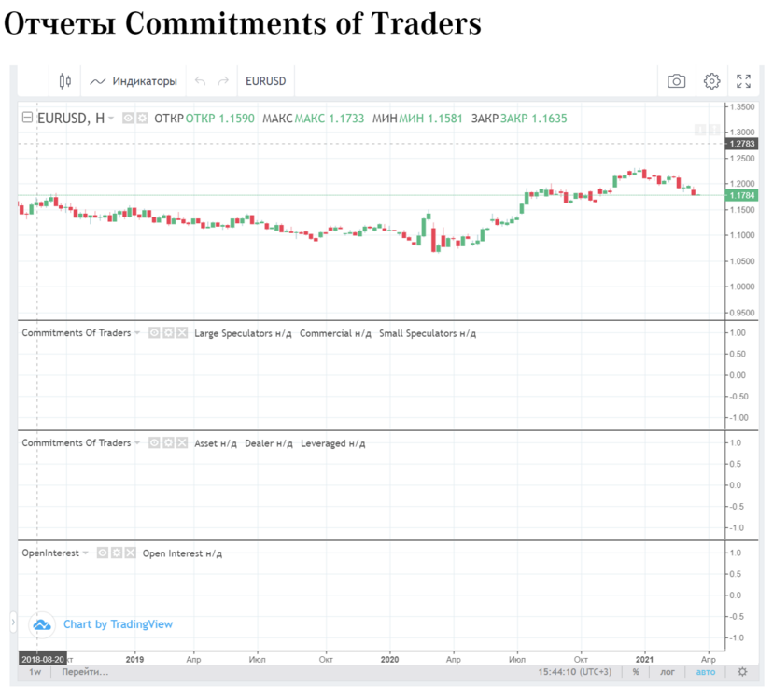Click the 2020 label on time axis
This screenshot has width=773, height=700.
[389, 659]
